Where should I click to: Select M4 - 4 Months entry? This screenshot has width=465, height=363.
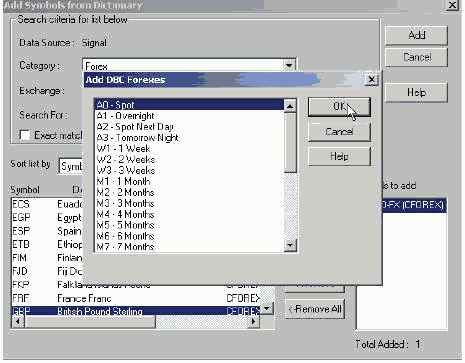(189, 214)
